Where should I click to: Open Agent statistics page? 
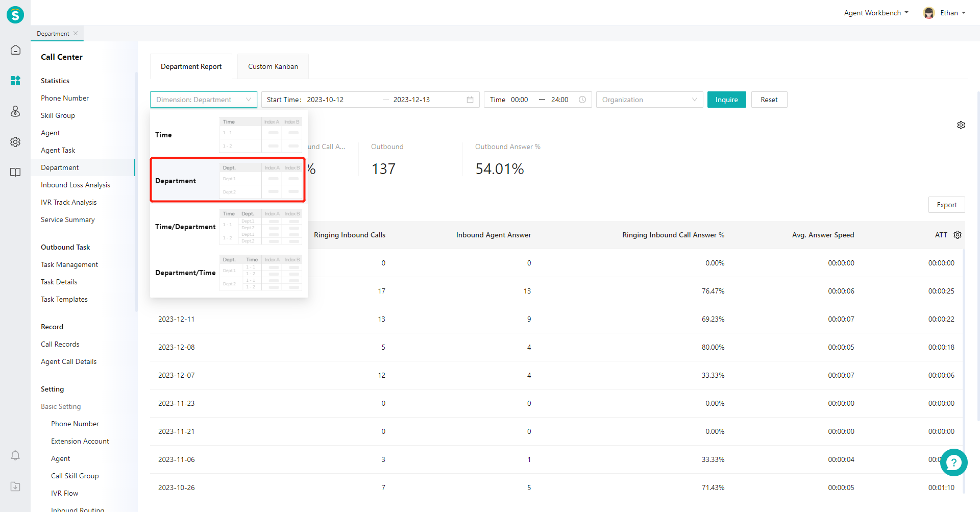point(51,133)
